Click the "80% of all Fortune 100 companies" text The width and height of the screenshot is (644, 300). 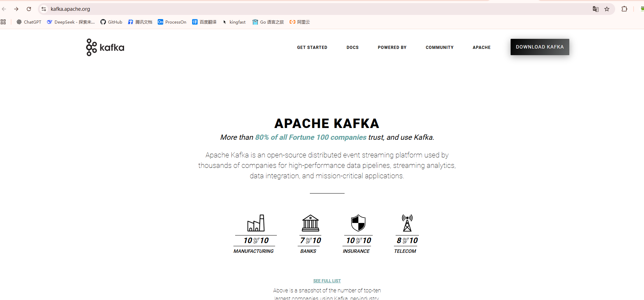(x=311, y=137)
